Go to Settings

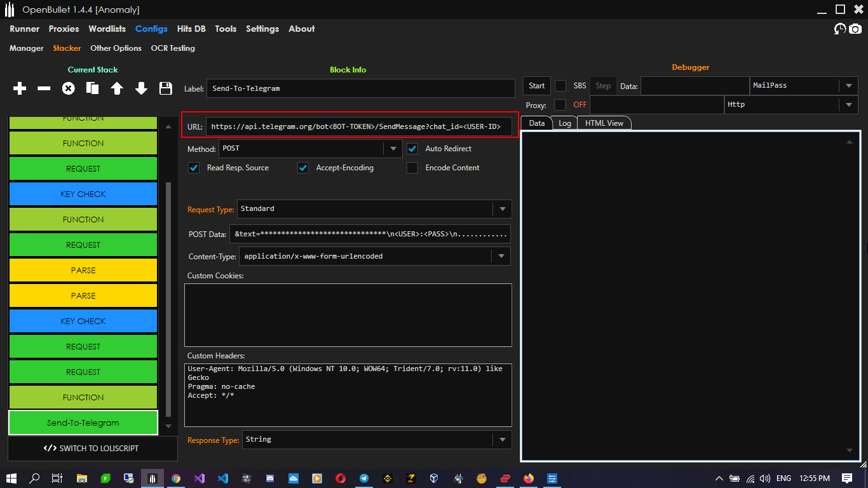(262, 29)
